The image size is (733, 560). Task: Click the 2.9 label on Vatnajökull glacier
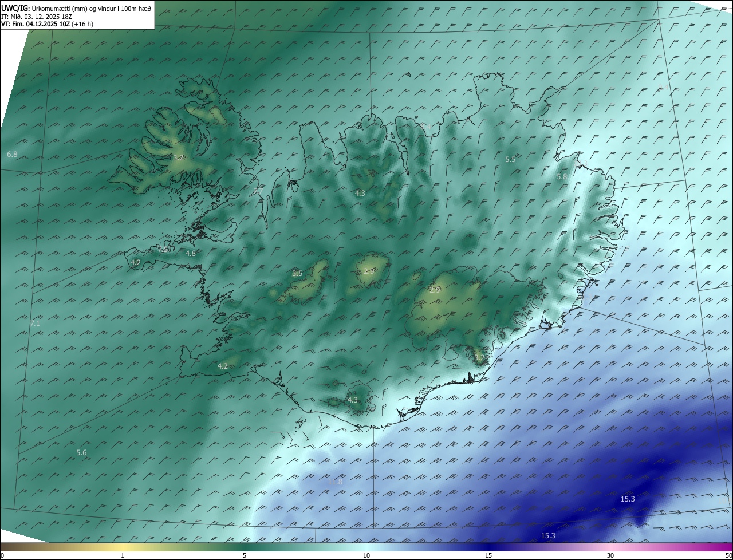point(435,290)
